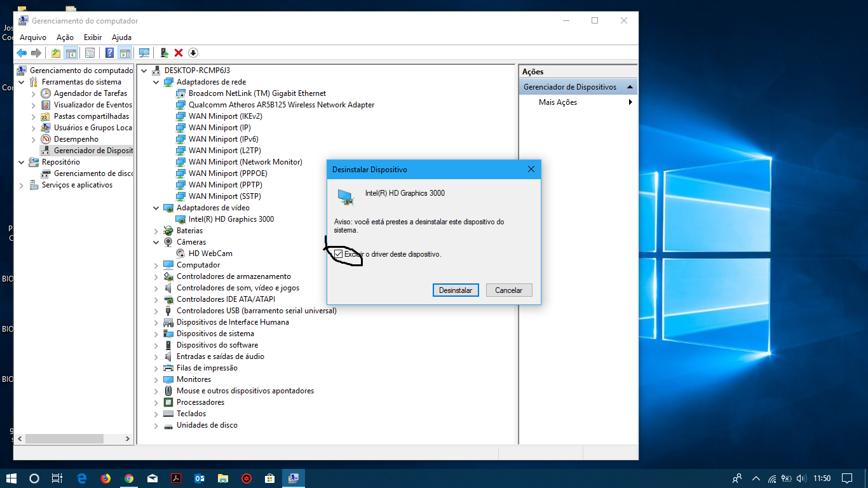The width and height of the screenshot is (868, 488).
Task: Open the Exibir menu
Action: 93,37
